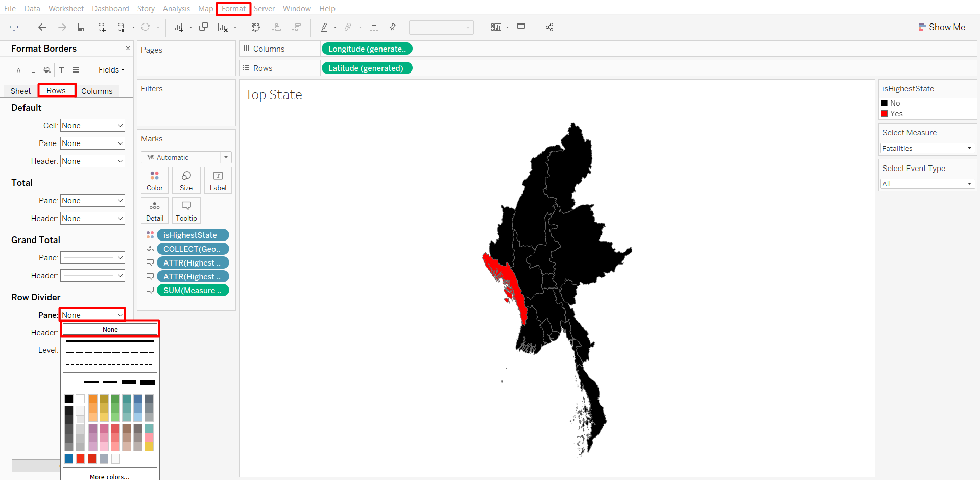Expand the Default Cell border dropdown

(92, 126)
